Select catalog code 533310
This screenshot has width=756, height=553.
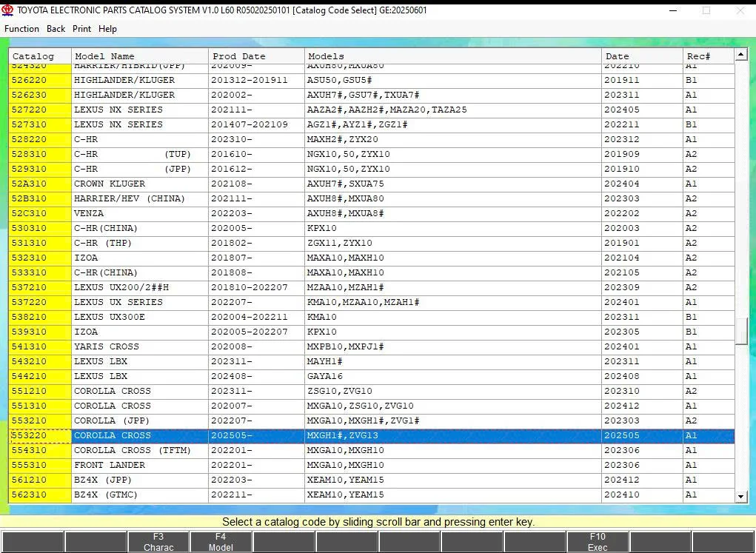(40, 273)
